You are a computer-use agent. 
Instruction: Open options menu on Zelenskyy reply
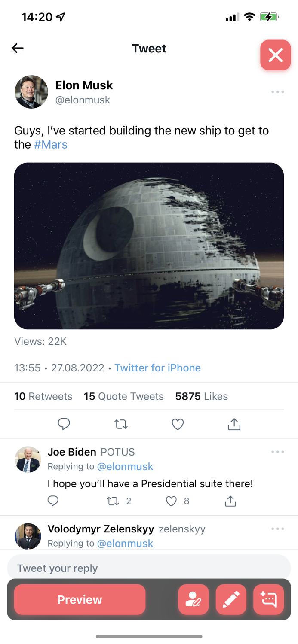click(277, 529)
